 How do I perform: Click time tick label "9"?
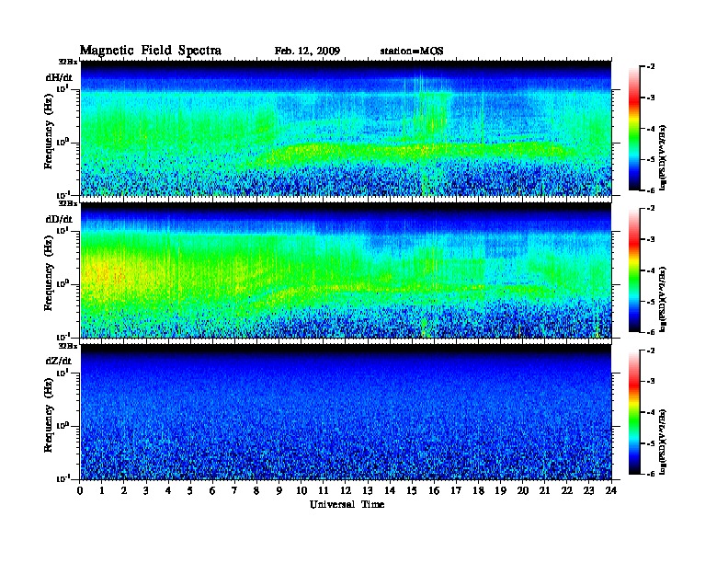(279, 490)
